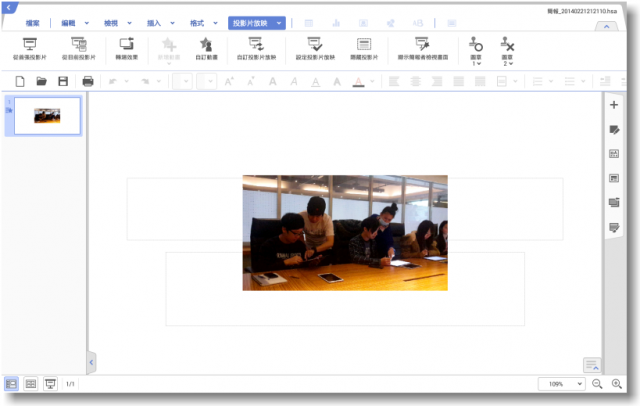Open the 格式 menu

(x=197, y=23)
